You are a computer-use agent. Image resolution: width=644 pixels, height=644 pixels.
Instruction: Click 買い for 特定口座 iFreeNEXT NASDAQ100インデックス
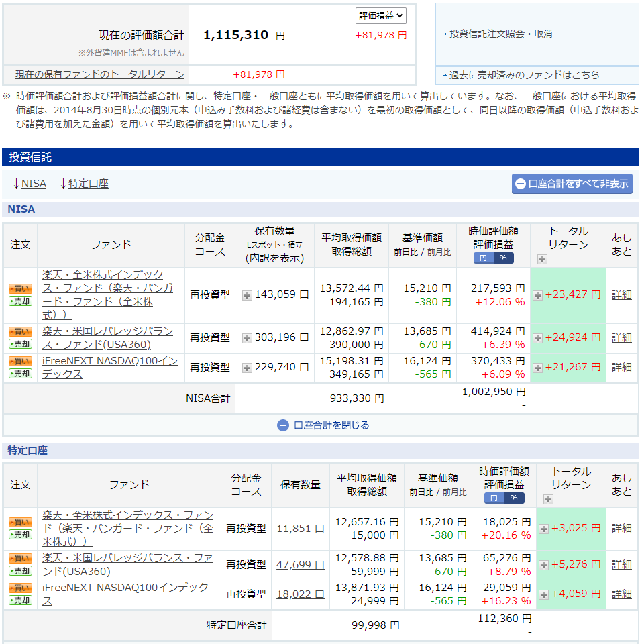[x=21, y=588]
